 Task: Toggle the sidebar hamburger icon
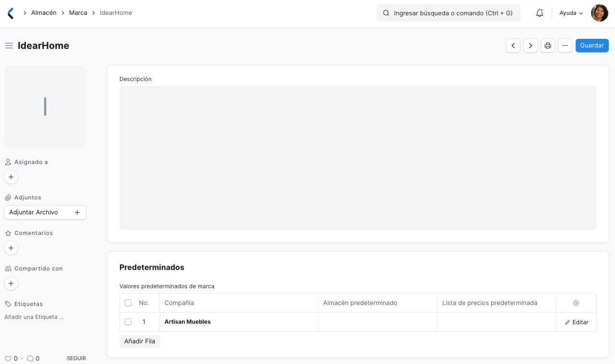9,46
